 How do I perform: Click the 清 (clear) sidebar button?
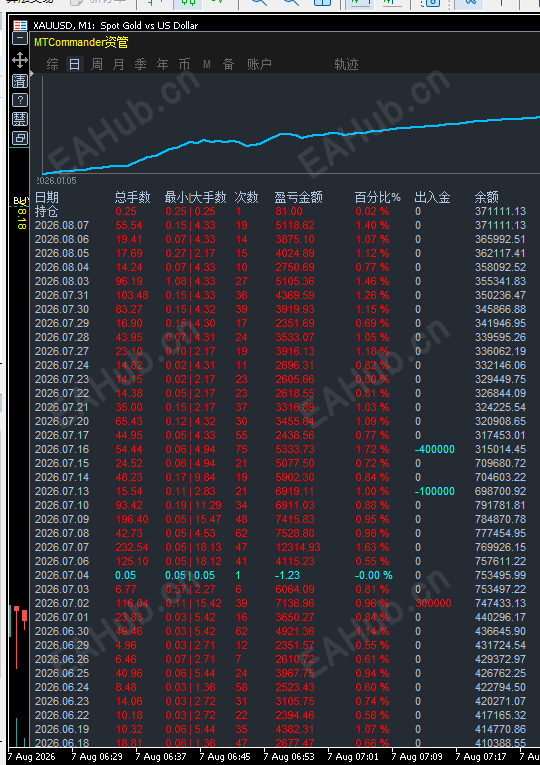pos(20,81)
